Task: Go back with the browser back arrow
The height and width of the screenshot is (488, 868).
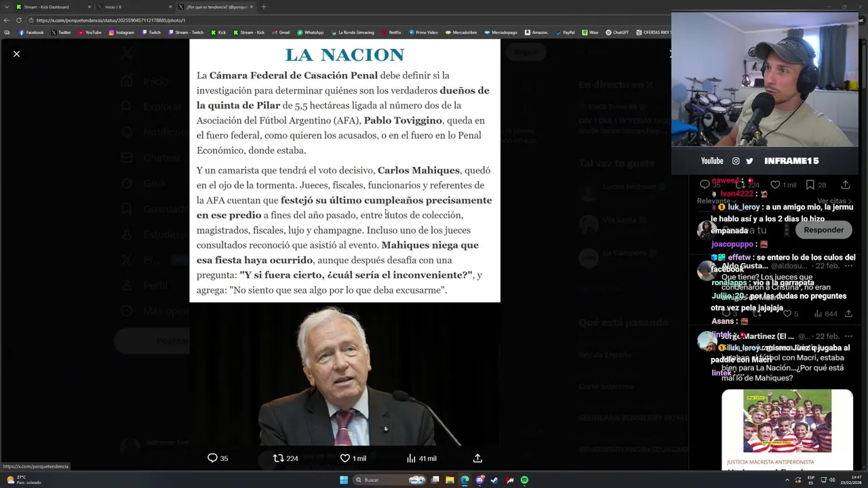Action: click(7, 20)
